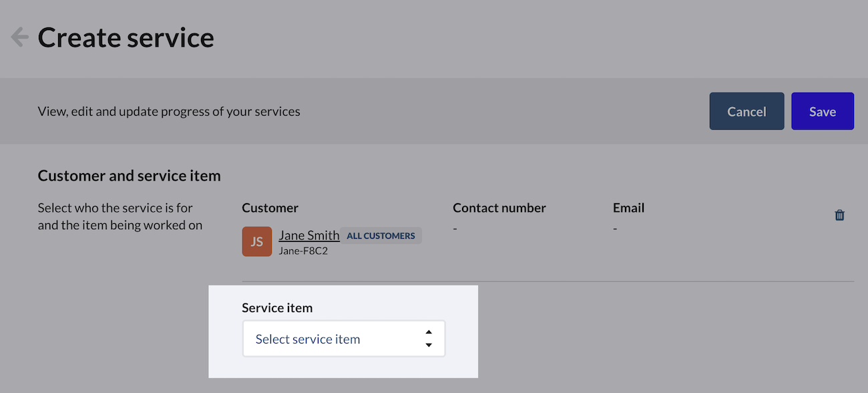
Task: Click the Contact number column header
Action: [x=499, y=208]
